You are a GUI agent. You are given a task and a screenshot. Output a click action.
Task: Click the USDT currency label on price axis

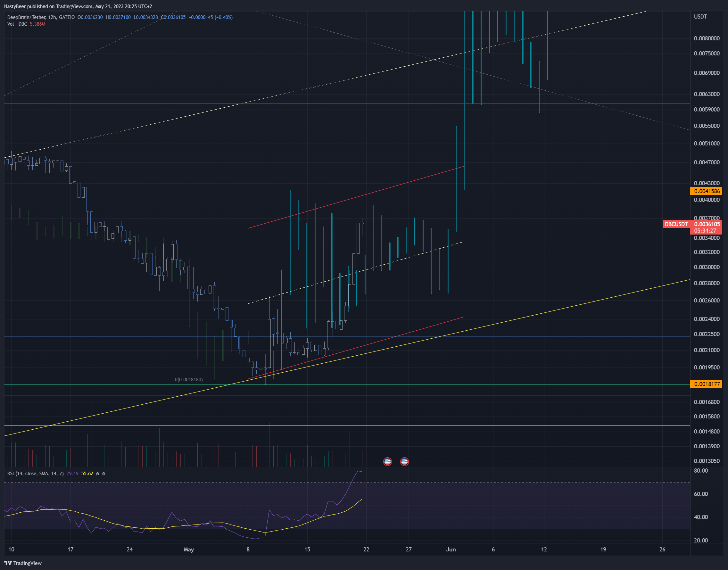700,17
